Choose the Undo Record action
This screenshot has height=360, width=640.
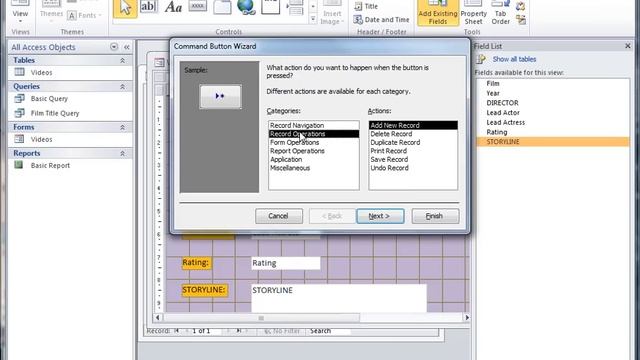pyautogui.click(x=413, y=168)
